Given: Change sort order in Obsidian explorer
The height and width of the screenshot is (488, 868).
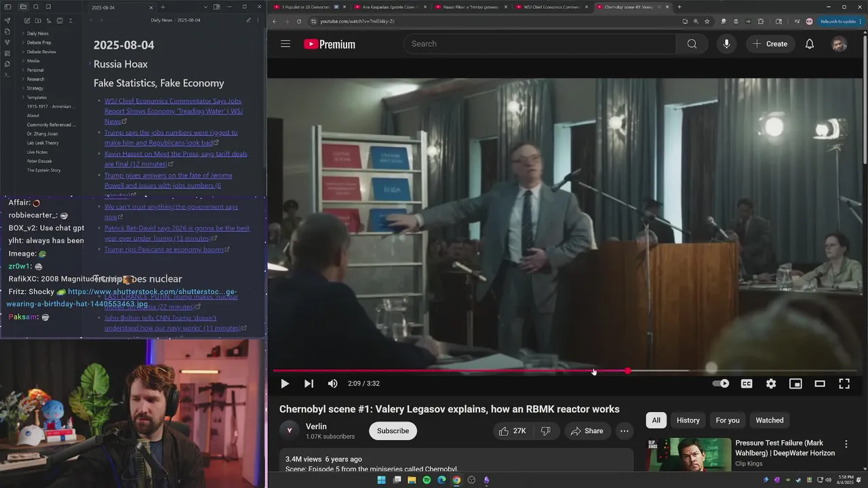Looking at the screenshot, I should pos(49,21).
